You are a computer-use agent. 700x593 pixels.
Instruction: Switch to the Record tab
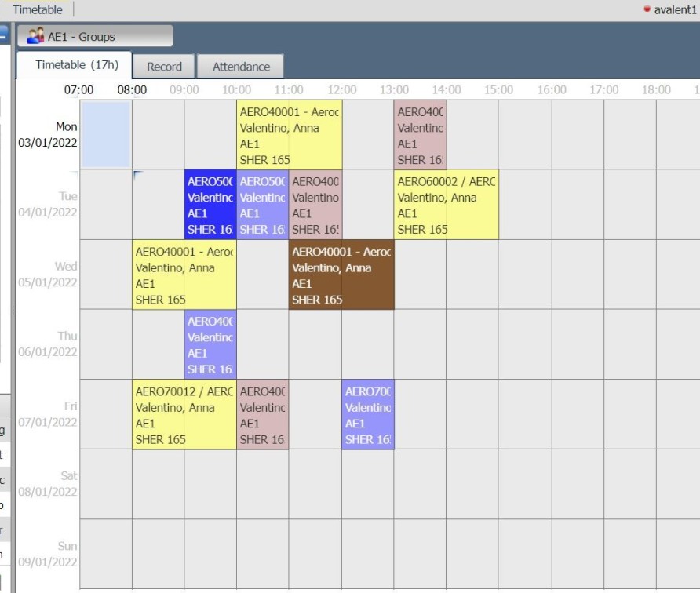pos(164,67)
